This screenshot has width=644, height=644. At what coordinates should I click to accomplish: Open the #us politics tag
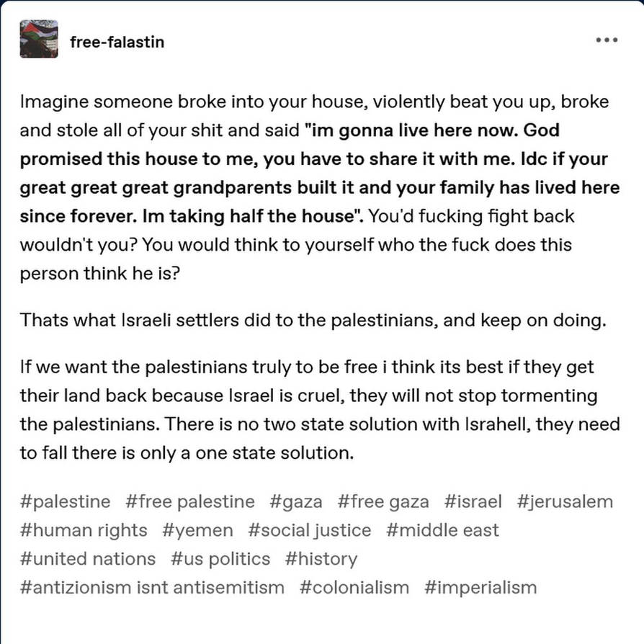pos(220,559)
